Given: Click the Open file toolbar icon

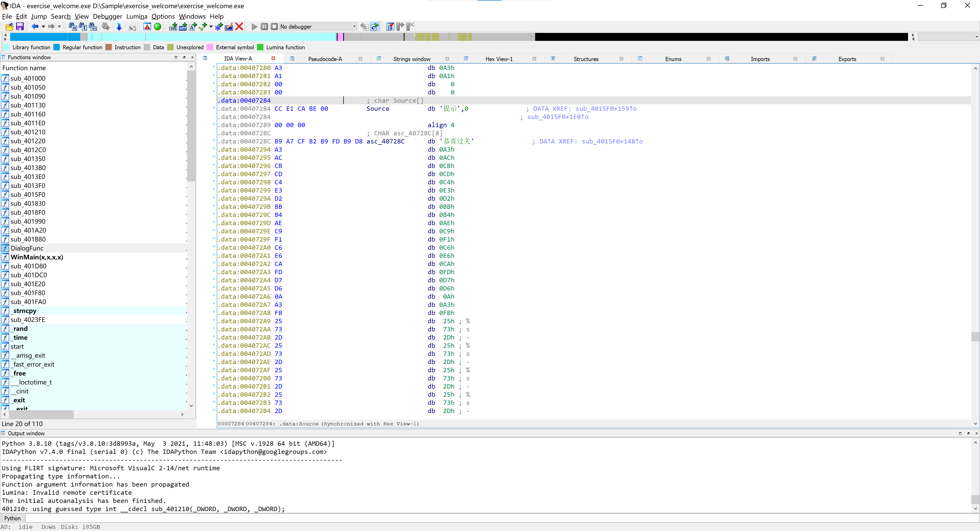Looking at the screenshot, I should 9,27.
